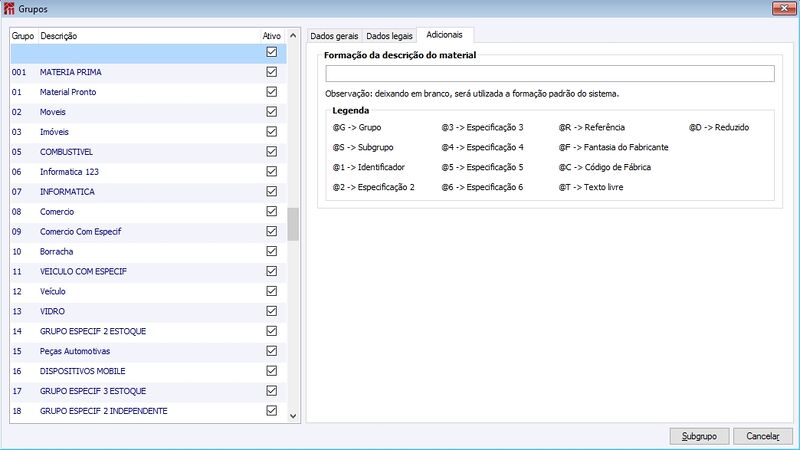The width and height of the screenshot is (800, 450).
Task: Select the Peças Automotivas row
Action: tap(148, 351)
